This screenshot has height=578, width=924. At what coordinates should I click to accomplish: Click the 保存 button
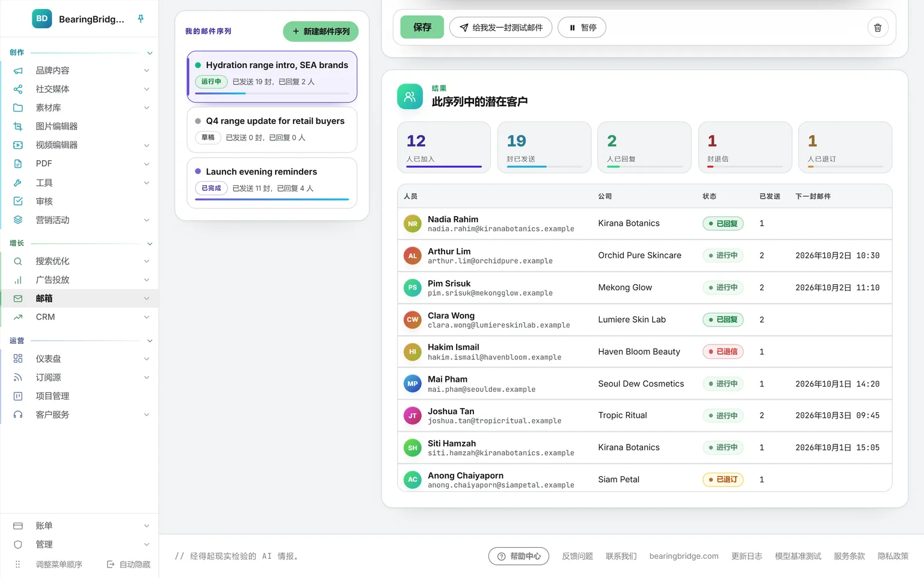pyautogui.click(x=422, y=27)
